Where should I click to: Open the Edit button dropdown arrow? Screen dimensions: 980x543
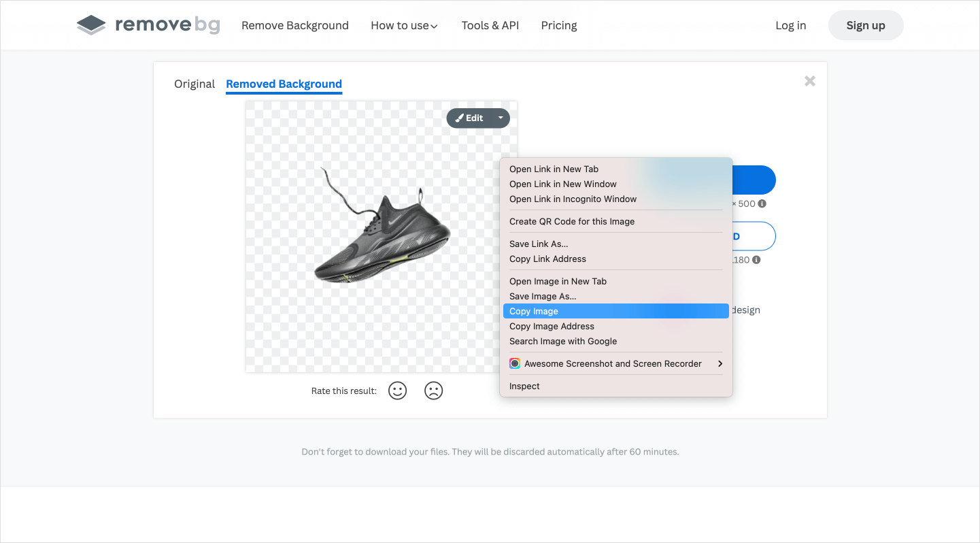pos(501,118)
